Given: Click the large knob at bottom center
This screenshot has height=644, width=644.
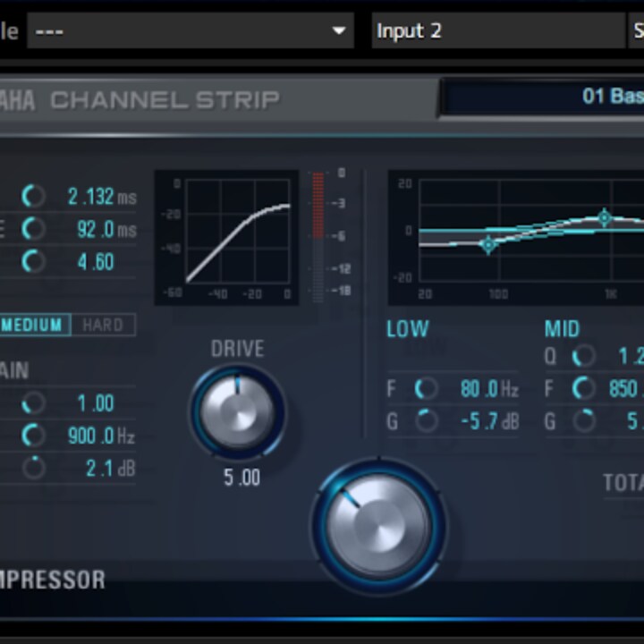Looking at the screenshot, I should [x=377, y=526].
